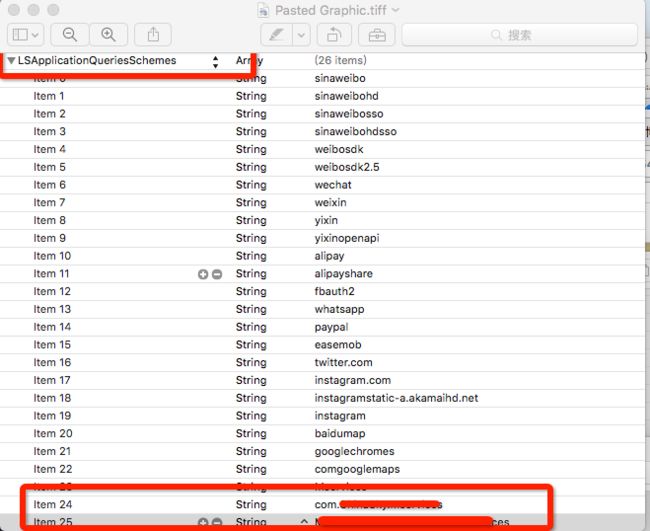650x531 pixels.
Task: Click the googlechromes value
Action: coord(354,451)
